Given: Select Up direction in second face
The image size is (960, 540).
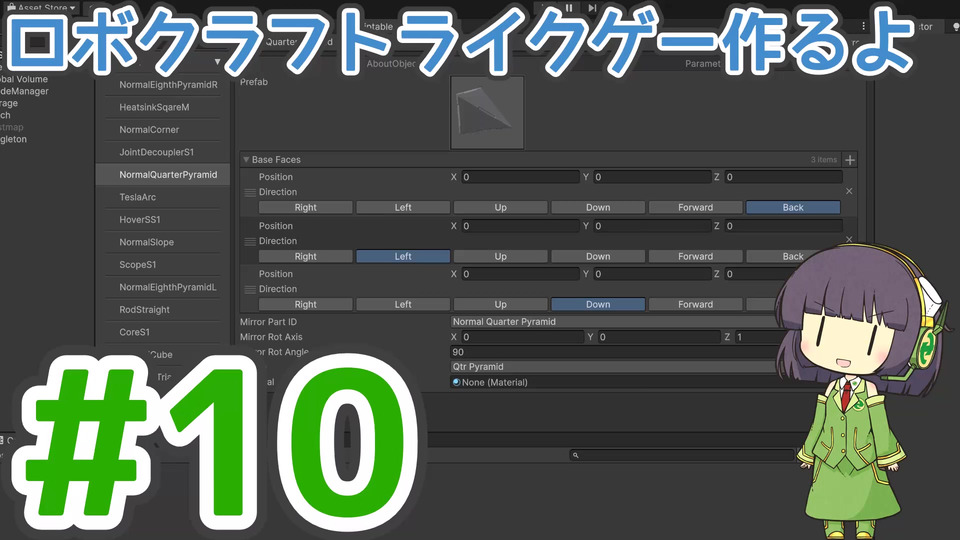Looking at the screenshot, I should [500, 257].
